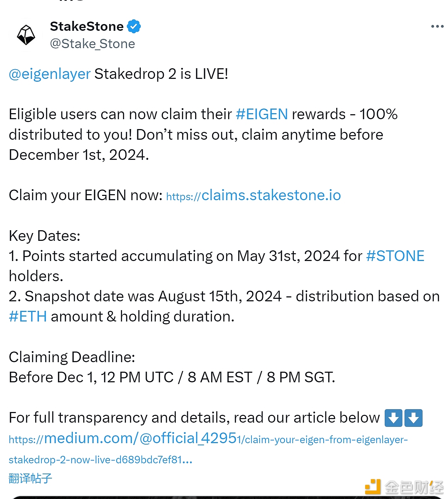Screen dimensions: 448x499
Task: Click 翻译帖子 to translate the post
Action: 30,478
